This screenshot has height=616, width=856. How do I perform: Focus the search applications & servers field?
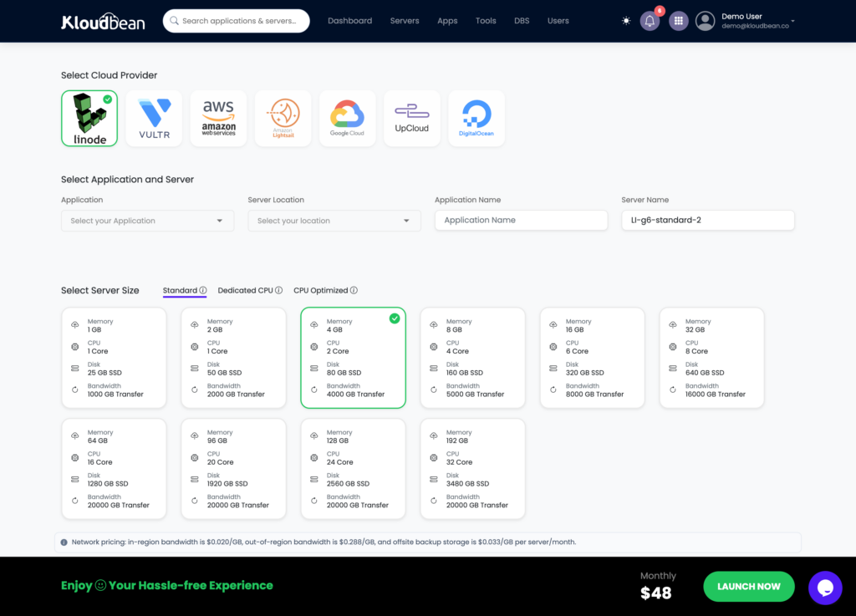pos(237,21)
